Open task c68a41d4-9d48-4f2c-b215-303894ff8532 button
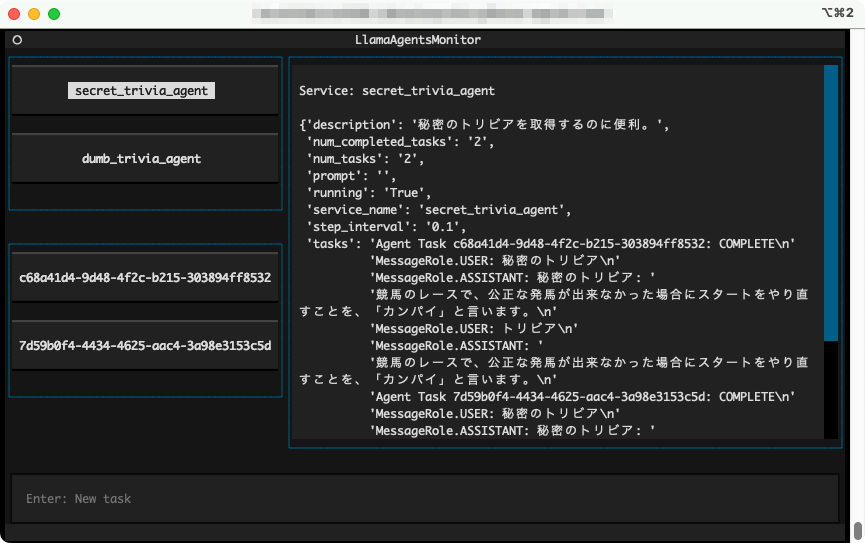 tap(145, 278)
